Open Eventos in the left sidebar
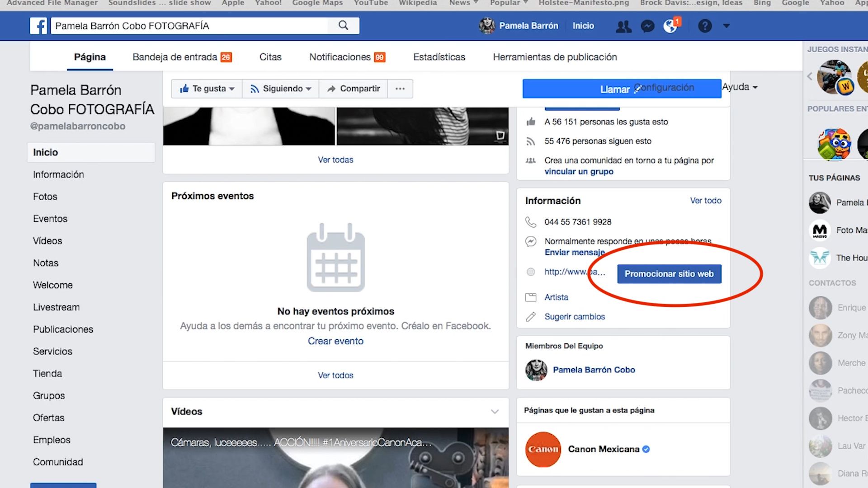The height and width of the screenshot is (488, 868). 50,219
